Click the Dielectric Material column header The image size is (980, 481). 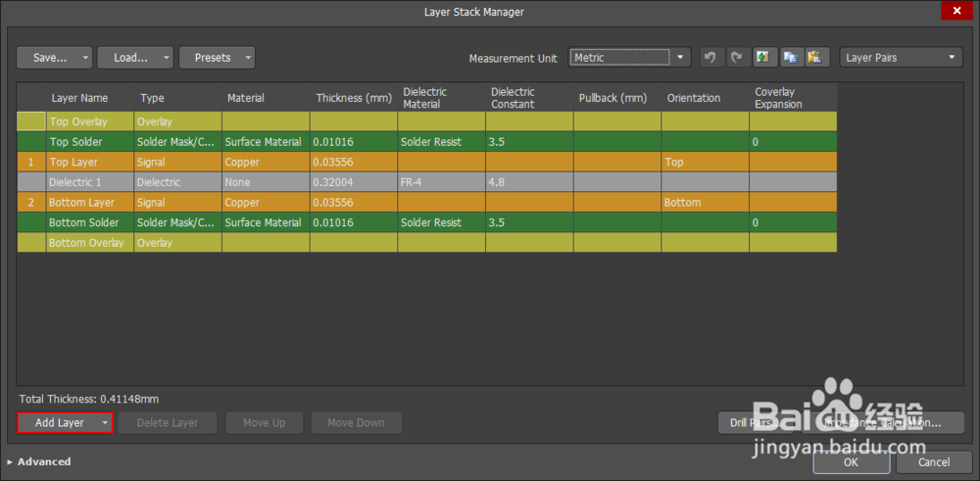(x=442, y=98)
